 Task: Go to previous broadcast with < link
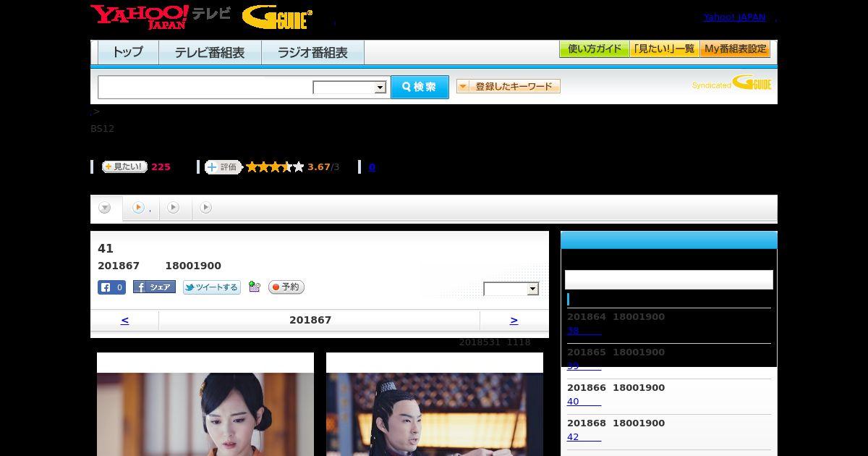point(124,320)
